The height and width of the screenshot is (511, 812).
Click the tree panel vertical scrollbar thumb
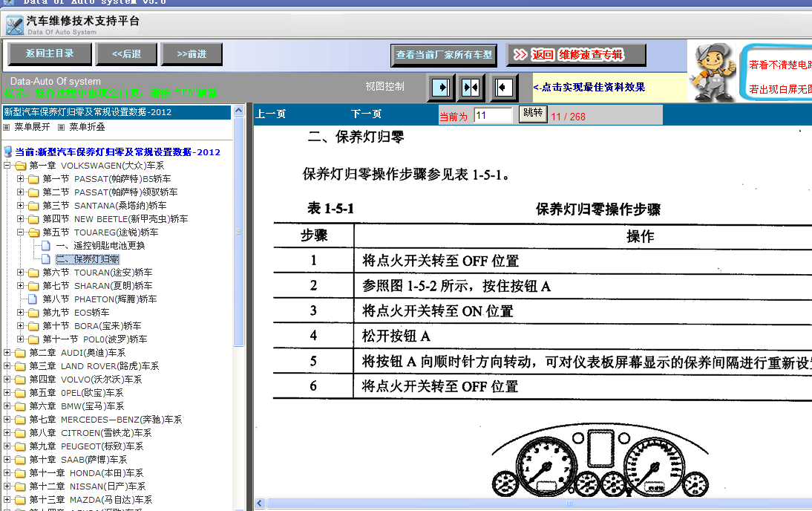click(x=238, y=232)
